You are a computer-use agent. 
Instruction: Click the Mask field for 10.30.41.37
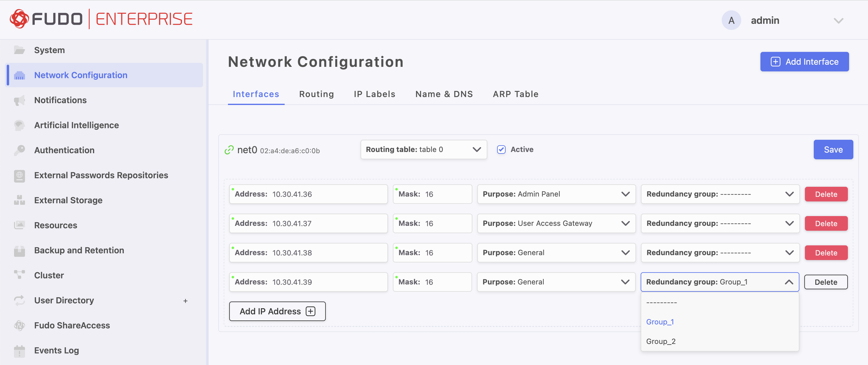point(432,223)
